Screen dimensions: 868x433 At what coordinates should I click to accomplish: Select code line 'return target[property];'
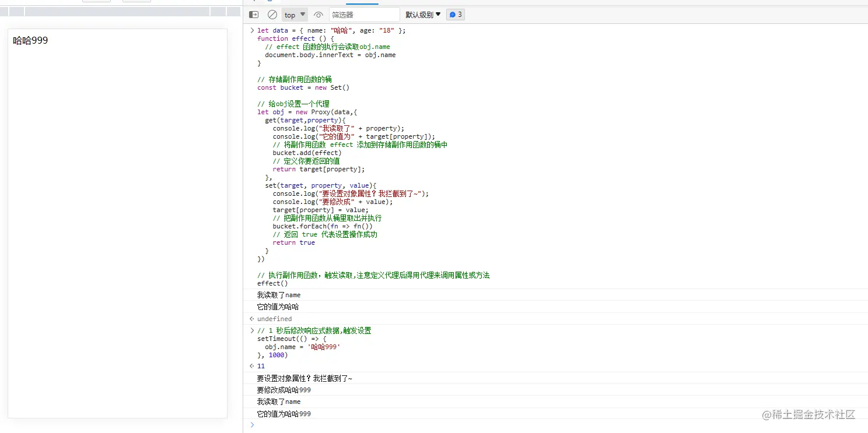click(318, 169)
